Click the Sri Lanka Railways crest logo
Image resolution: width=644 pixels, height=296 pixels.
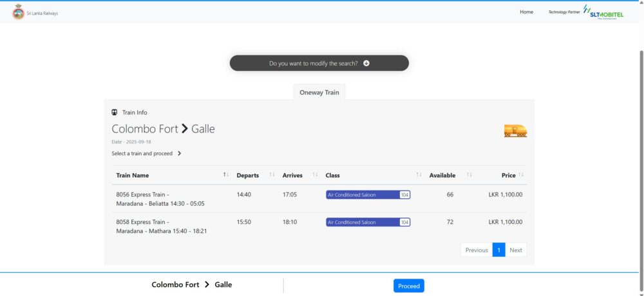tap(18, 12)
